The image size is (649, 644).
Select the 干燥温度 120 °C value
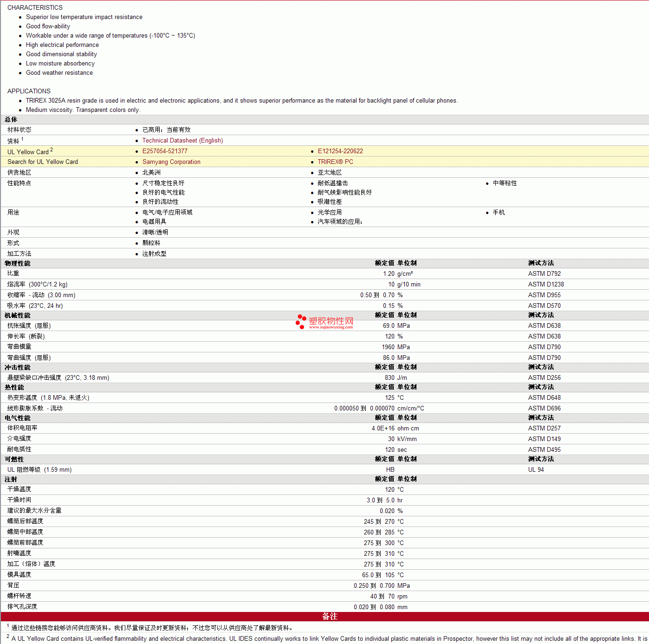click(394, 490)
